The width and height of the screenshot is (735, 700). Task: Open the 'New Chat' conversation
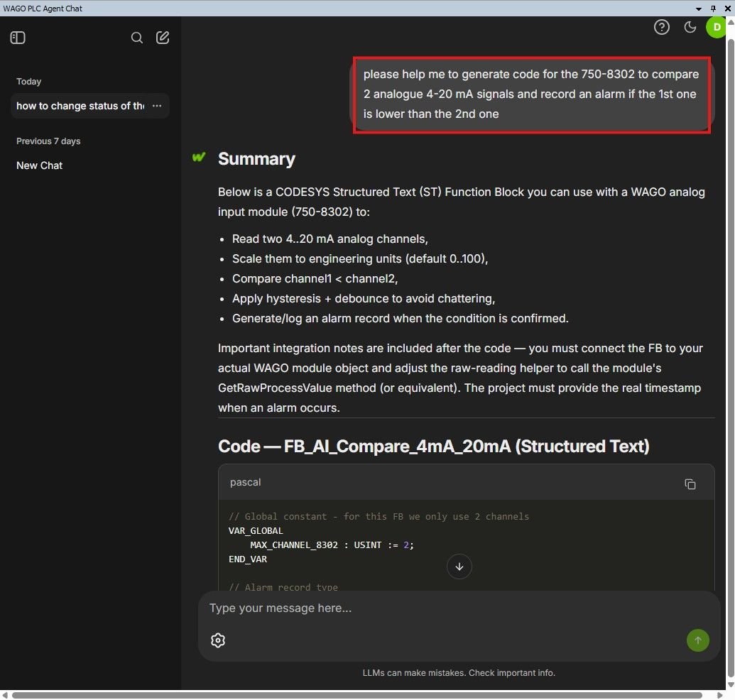coord(39,165)
